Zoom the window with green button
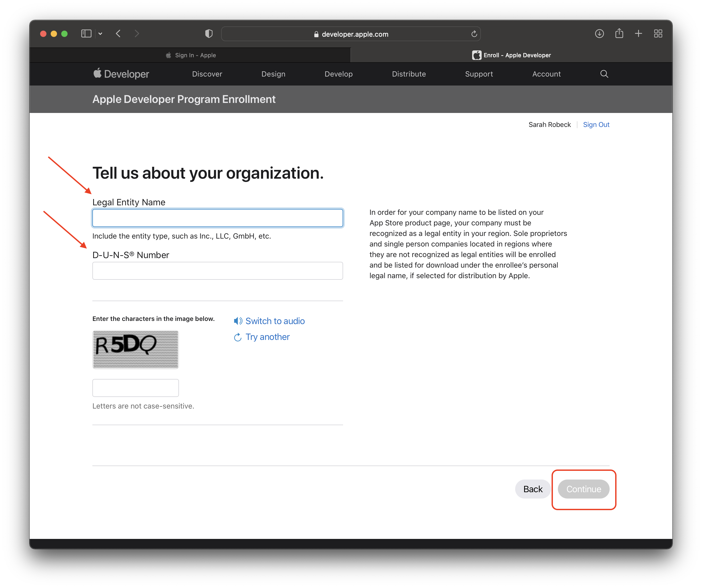 click(x=64, y=34)
